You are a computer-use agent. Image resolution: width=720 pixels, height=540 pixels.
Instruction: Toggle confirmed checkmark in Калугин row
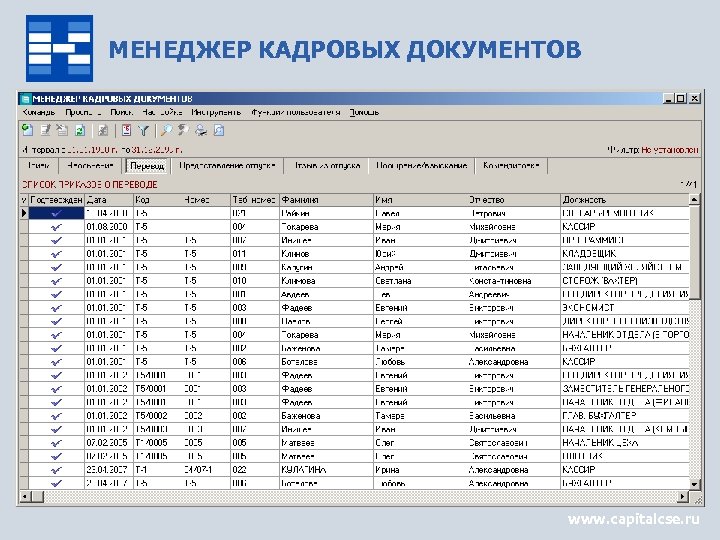point(56,267)
